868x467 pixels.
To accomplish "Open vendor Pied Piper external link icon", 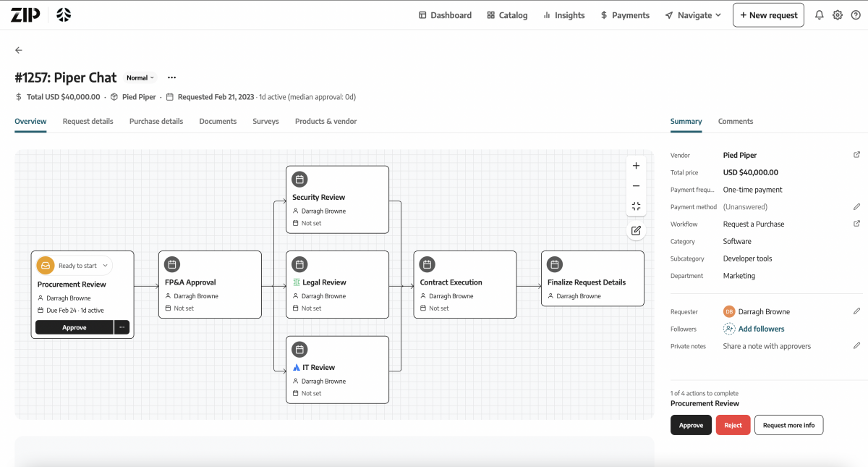I will tap(857, 155).
